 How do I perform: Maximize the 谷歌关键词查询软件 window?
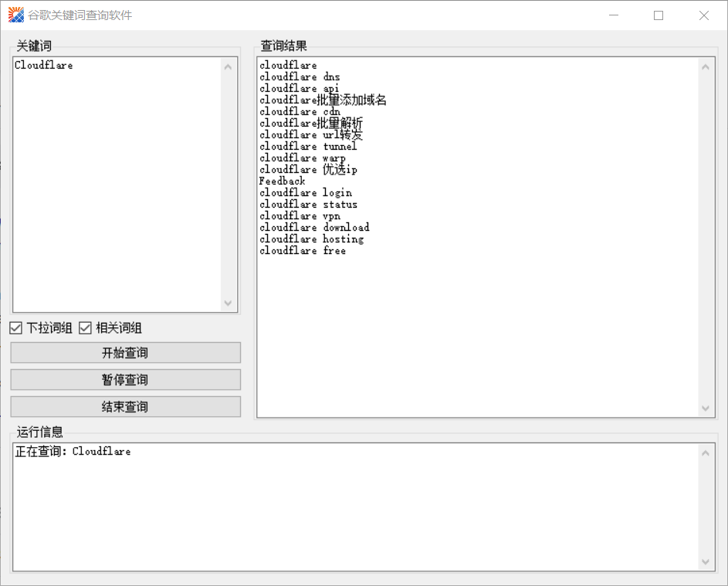point(659,15)
